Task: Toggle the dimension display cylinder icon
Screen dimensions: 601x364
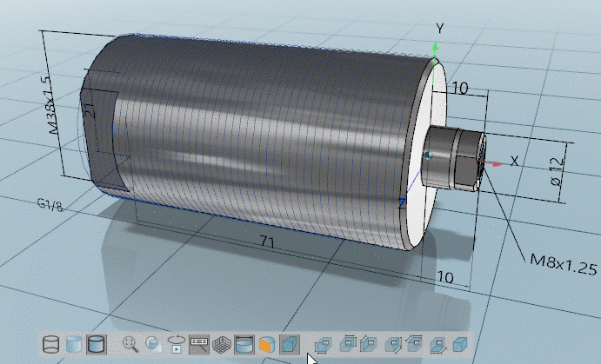Action: pos(244,344)
